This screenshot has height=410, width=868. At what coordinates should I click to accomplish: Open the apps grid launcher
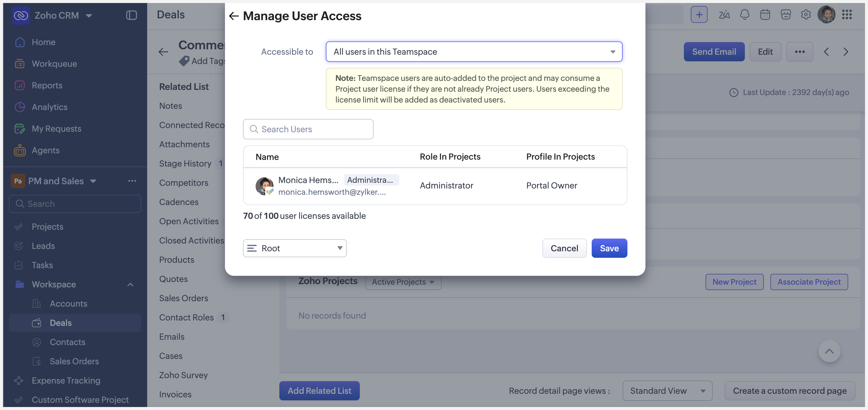847,14
